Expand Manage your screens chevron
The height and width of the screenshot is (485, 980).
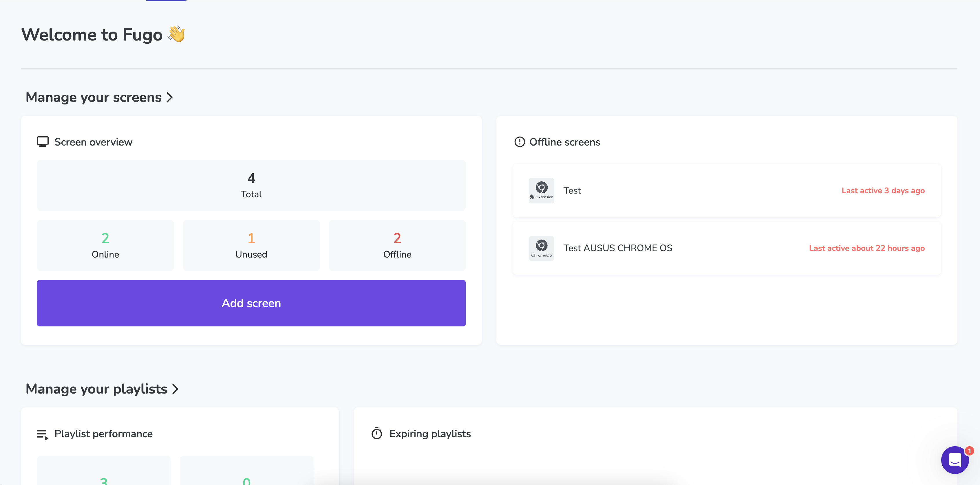coord(170,97)
